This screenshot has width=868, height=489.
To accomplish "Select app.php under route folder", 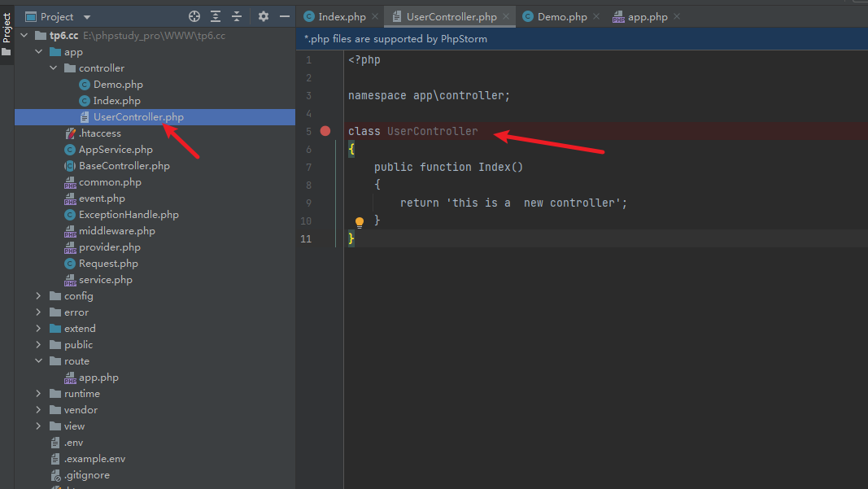I will pyautogui.click(x=98, y=378).
